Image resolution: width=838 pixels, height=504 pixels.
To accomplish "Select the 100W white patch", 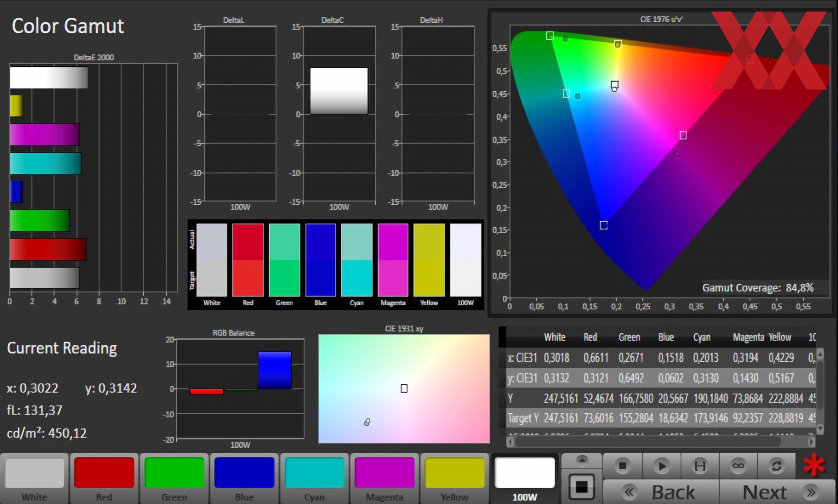I will (x=525, y=479).
